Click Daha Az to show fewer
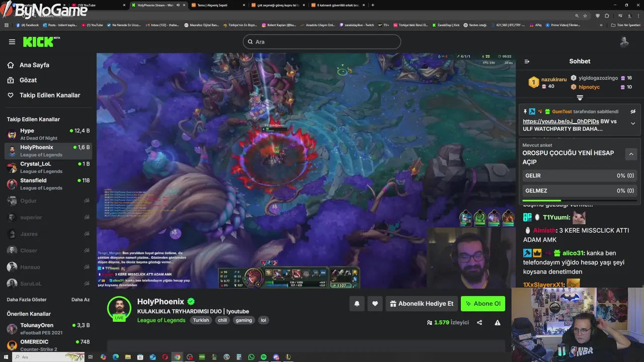The image size is (644, 362). click(80, 300)
